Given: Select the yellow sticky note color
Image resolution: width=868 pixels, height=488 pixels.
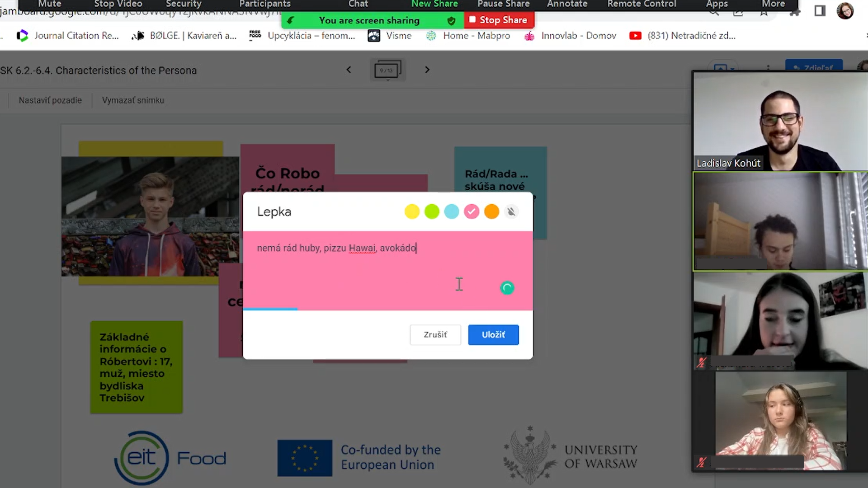Looking at the screenshot, I should 412,211.
